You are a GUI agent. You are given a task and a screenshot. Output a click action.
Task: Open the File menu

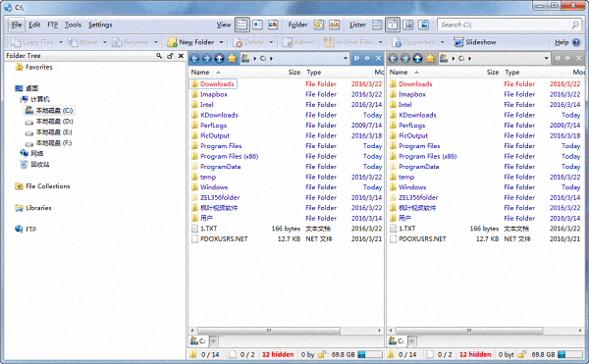17,25
